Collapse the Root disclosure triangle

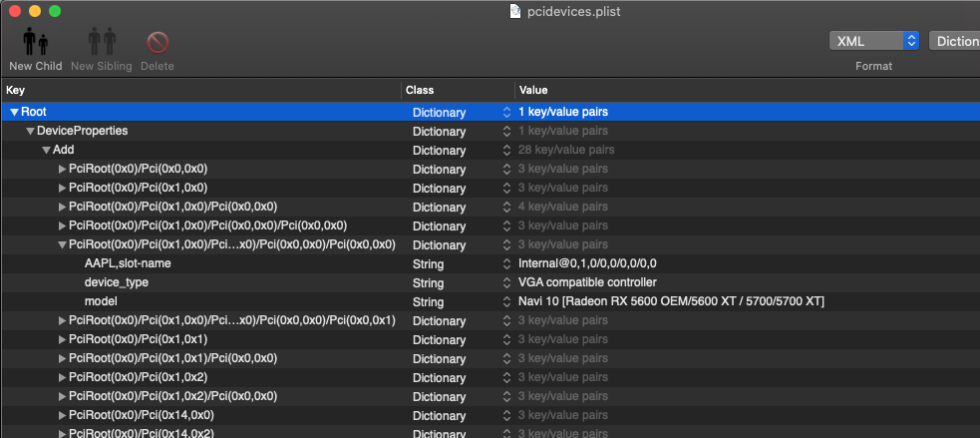(x=14, y=112)
